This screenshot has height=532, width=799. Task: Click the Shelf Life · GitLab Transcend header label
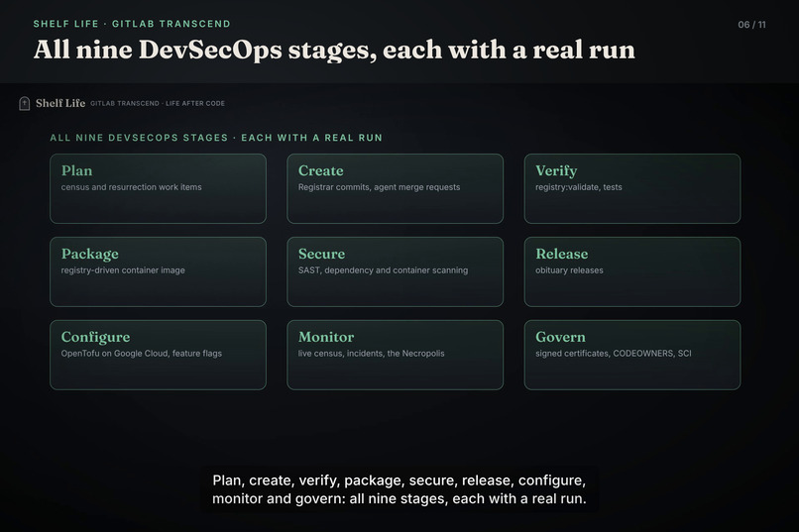point(132,24)
